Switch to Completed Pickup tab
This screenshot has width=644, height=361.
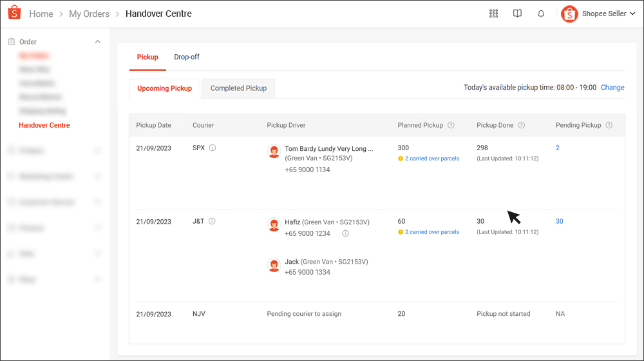[239, 88]
